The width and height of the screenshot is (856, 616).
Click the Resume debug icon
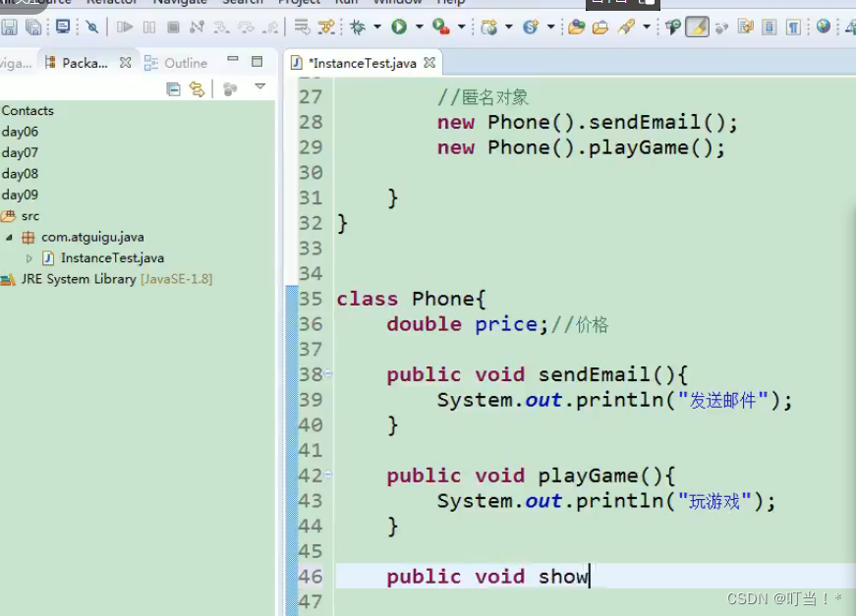[x=125, y=27]
